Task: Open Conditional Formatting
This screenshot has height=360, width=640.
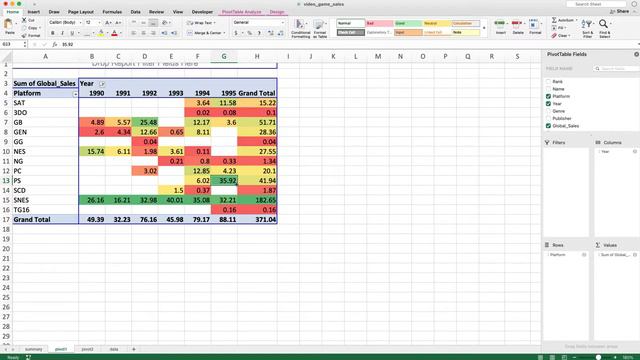Action: point(300,29)
